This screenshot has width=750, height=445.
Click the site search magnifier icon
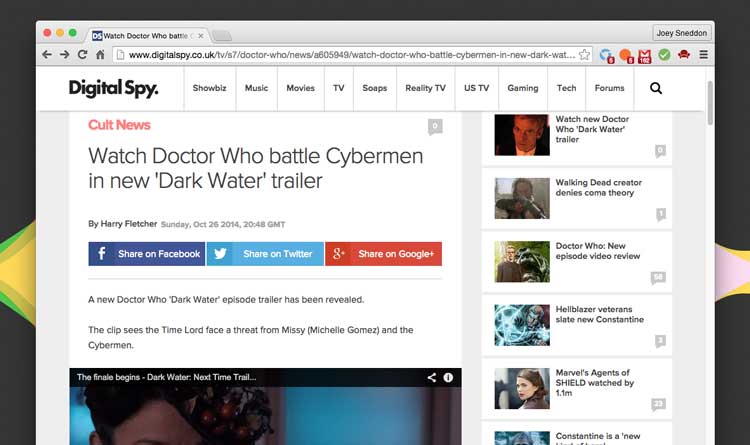(656, 88)
